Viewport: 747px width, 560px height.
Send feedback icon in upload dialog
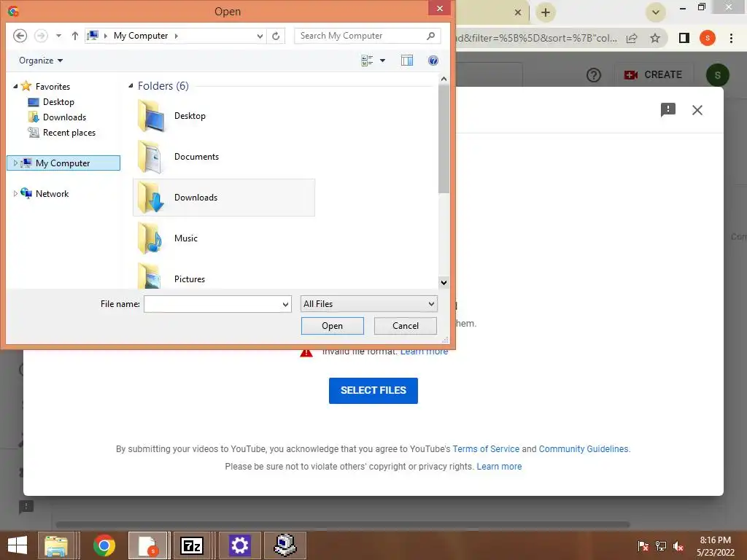(668, 110)
